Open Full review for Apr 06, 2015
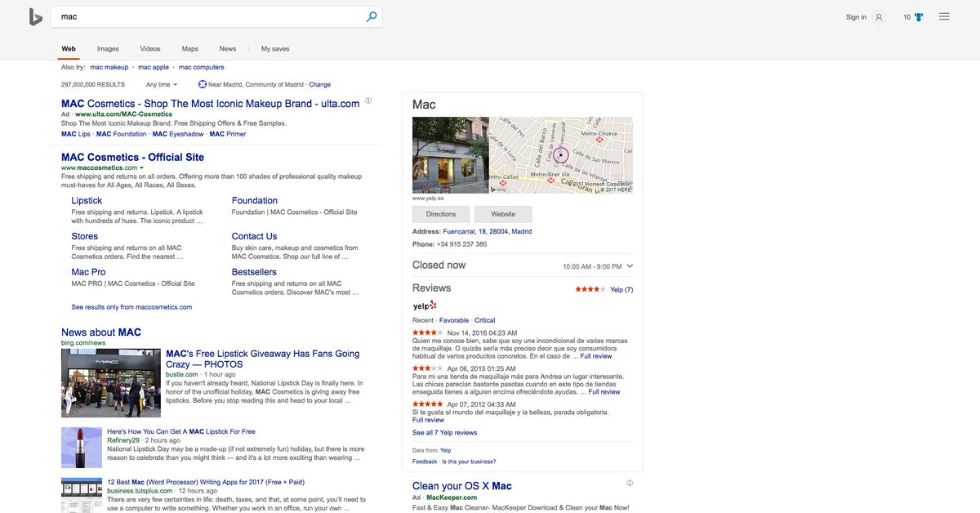Viewport: 980px width, 513px height. tap(604, 392)
